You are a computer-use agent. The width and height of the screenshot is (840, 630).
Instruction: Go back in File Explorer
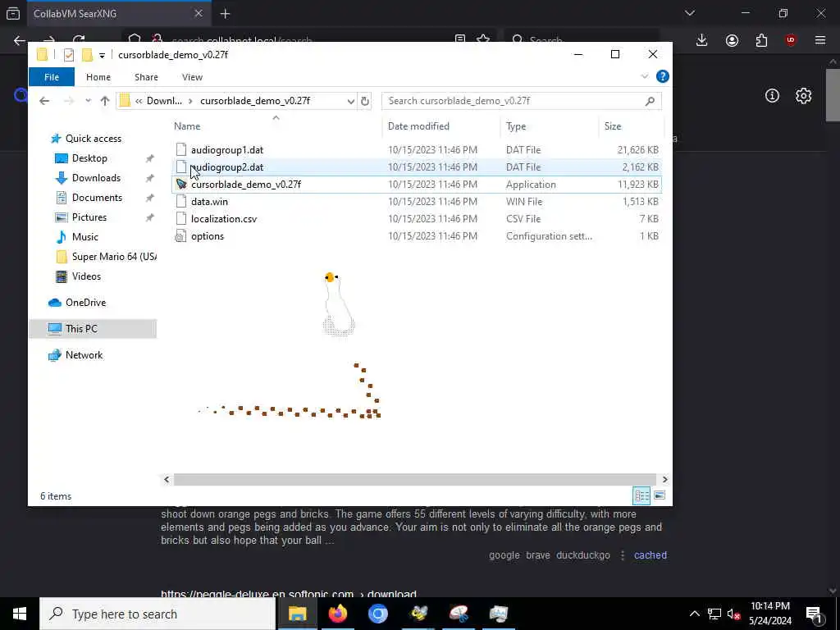[x=44, y=101]
